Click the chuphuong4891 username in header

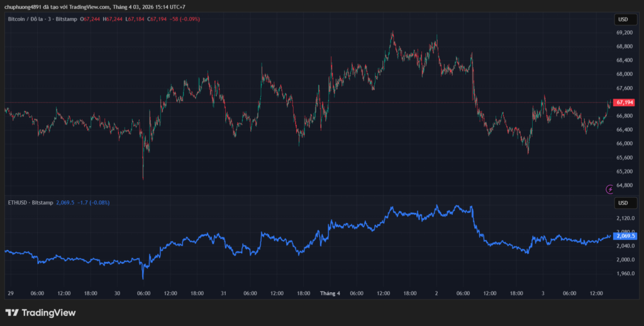click(x=25, y=7)
